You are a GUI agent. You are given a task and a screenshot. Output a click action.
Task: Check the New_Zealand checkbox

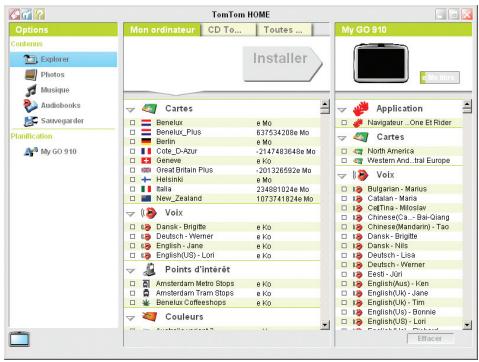[132, 198]
